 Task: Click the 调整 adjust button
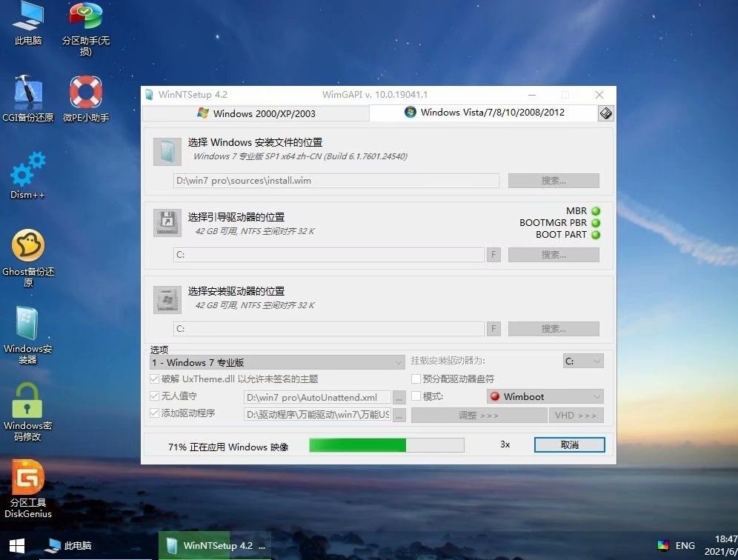click(479, 415)
